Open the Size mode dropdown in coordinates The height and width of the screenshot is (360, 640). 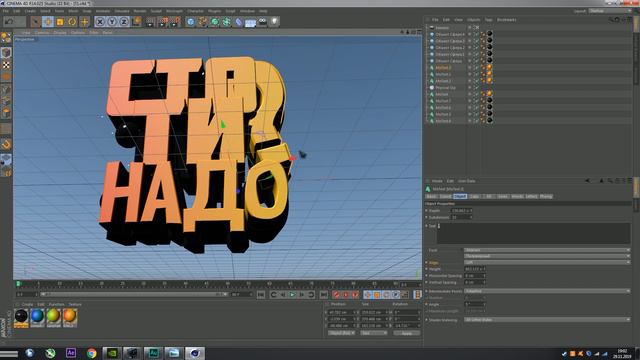point(374,333)
